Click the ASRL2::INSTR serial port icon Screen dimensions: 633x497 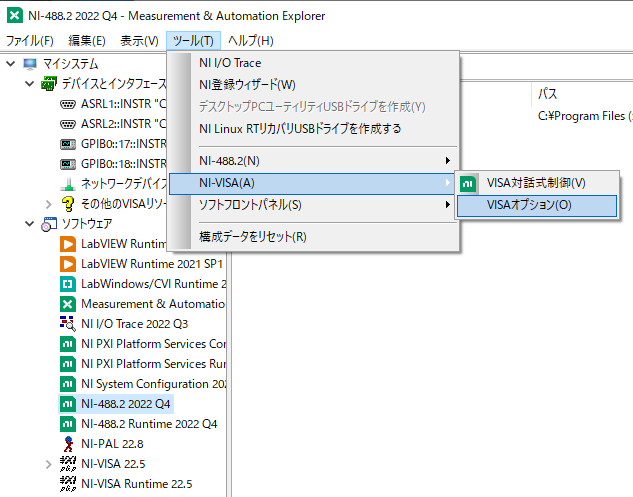(68, 124)
